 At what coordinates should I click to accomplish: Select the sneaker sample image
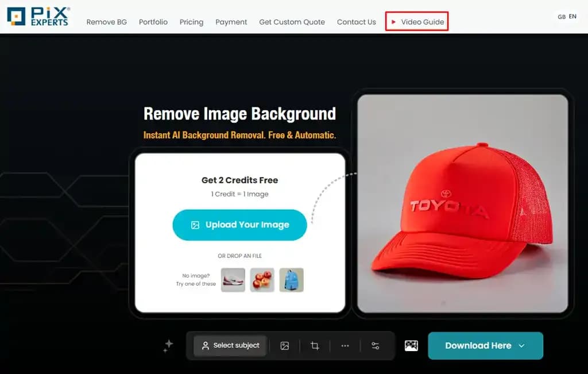233,280
